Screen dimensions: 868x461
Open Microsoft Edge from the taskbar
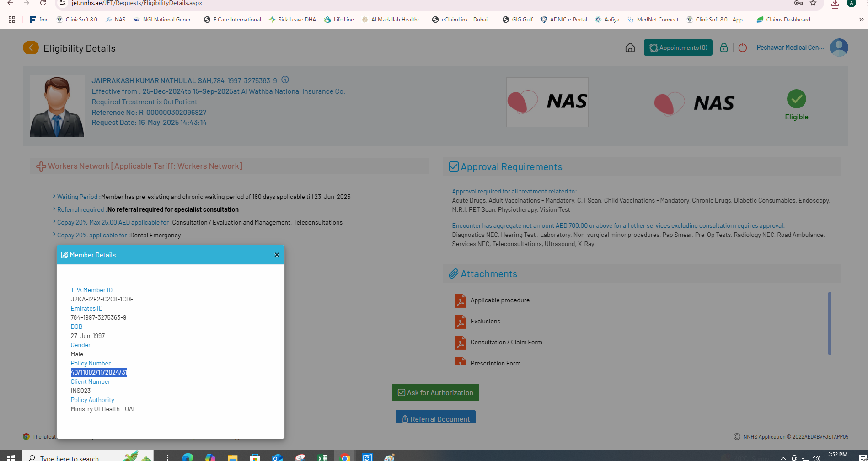pos(188,457)
